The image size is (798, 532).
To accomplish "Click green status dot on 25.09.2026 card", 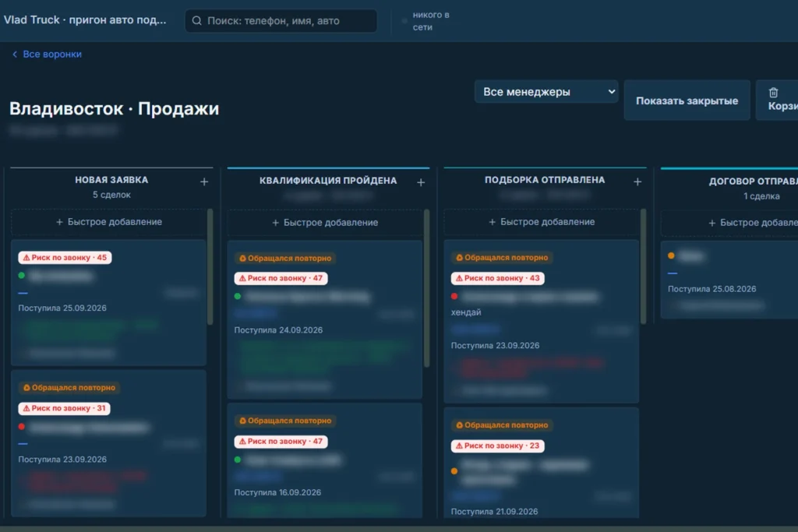I will (21, 275).
